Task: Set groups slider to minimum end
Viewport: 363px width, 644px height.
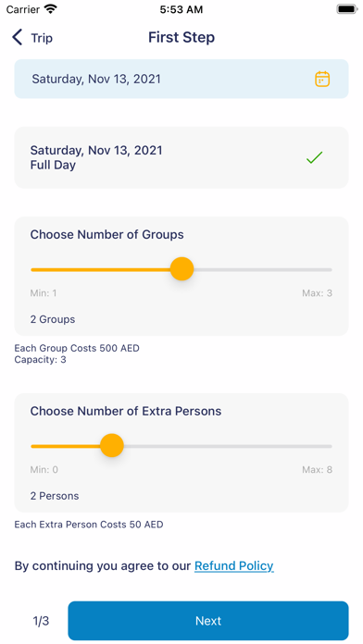Action: pos(32,270)
